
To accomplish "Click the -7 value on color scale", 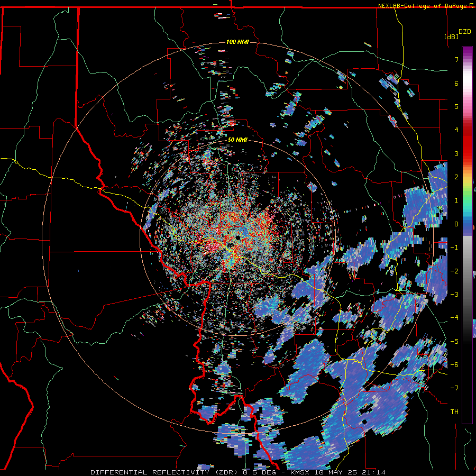I will click(454, 388).
